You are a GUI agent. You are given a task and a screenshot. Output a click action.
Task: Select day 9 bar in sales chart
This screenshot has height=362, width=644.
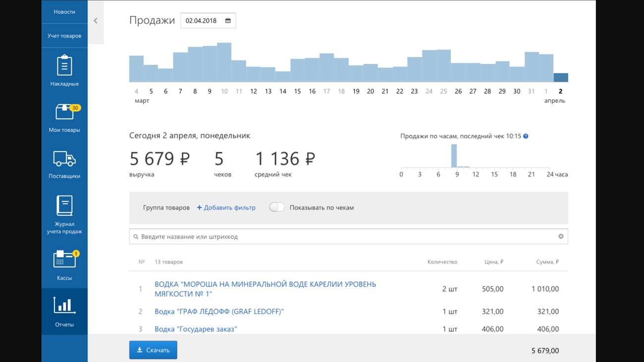[210, 64]
